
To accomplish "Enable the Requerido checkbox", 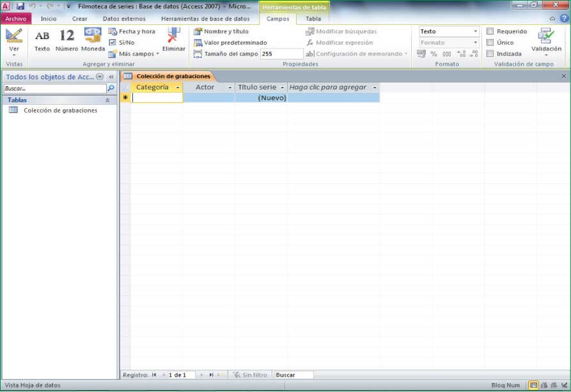I will (x=490, y=31).
